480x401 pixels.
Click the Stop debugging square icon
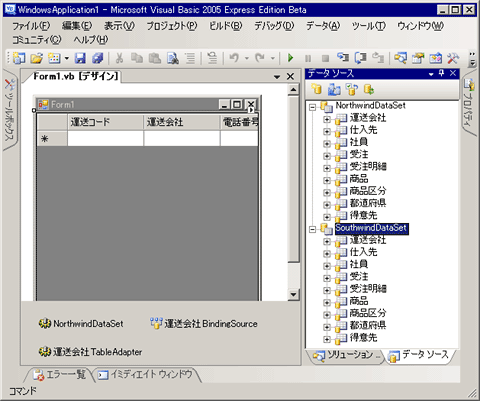pyautogui.click(x=325, y=59)
